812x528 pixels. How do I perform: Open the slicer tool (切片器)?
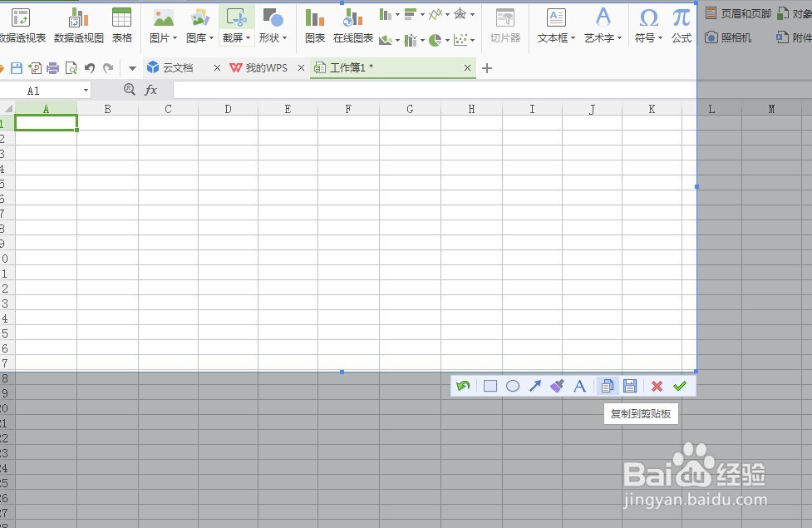pos(505,25)
